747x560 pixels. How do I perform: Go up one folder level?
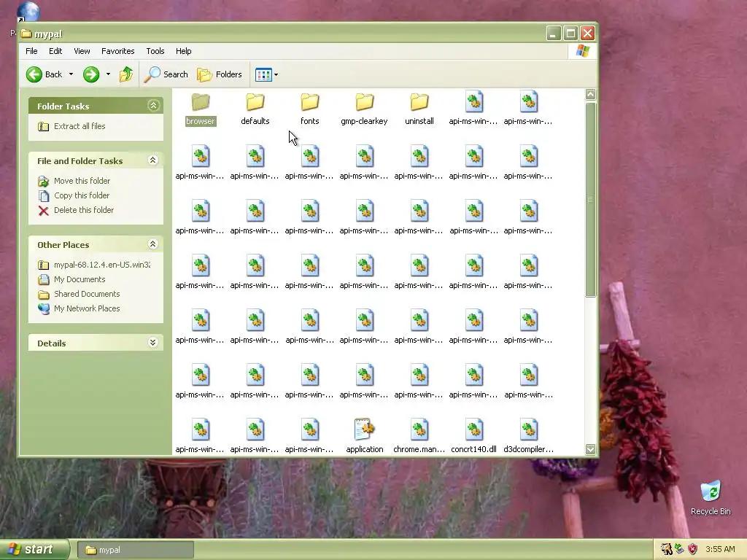[125, 74]
